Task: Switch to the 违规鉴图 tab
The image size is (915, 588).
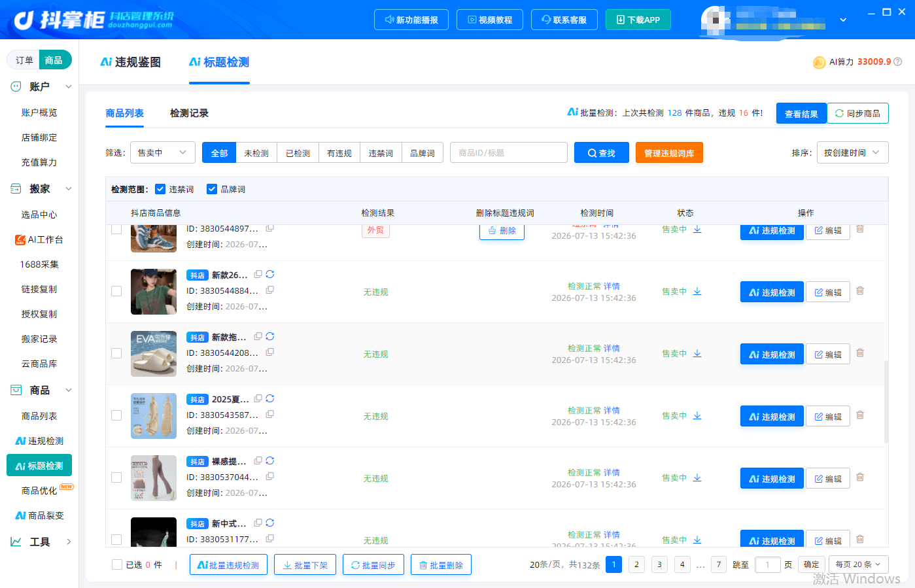Action: click(x=130, y=62)
